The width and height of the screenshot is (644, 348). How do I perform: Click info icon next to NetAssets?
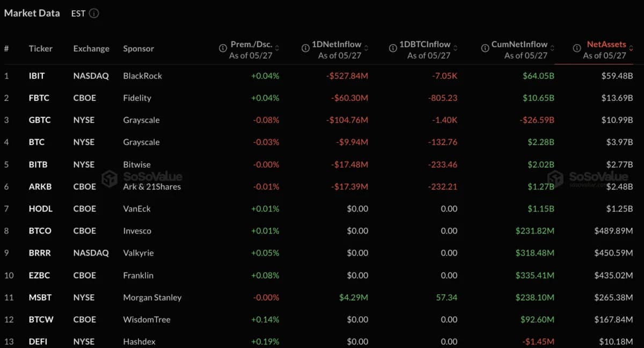576,48
